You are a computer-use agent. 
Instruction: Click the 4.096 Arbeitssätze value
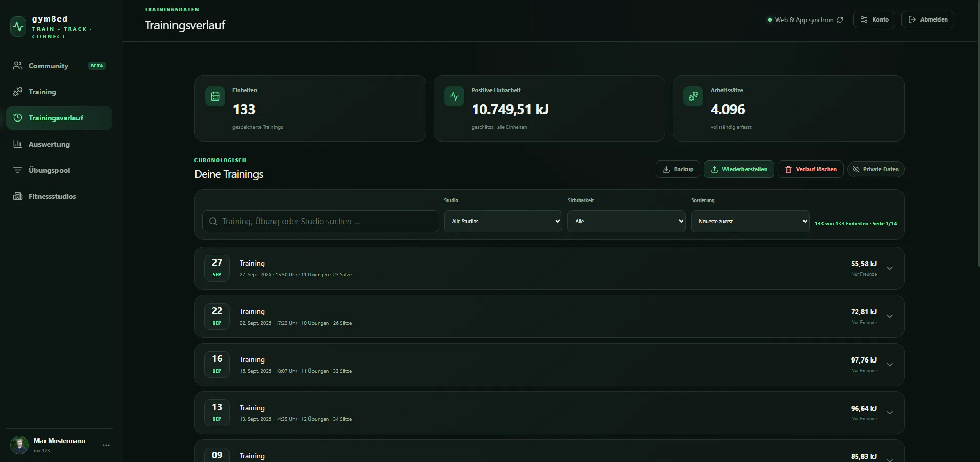point(728,109)
